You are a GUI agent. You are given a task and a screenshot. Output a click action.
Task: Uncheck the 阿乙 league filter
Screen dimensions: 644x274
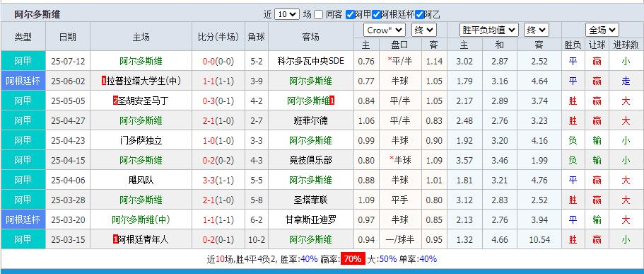click(x=419, y=15)
